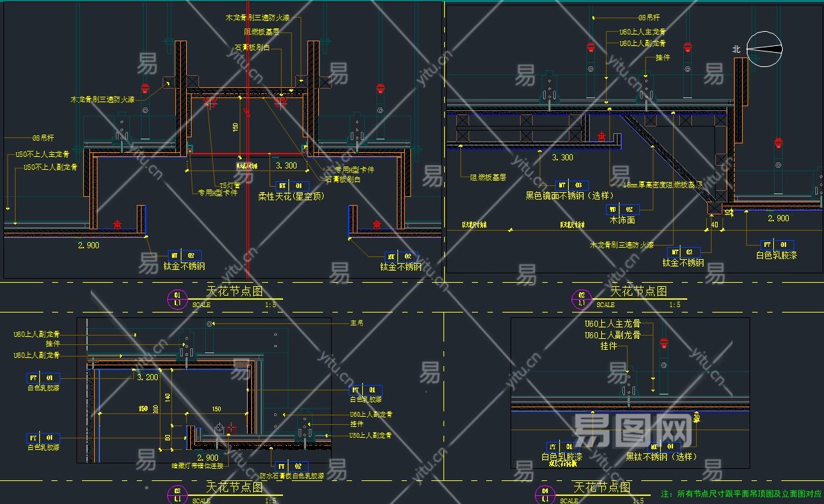Click the label 木饰面
This screenshot has height=504, width=824.
coord(623,220)
